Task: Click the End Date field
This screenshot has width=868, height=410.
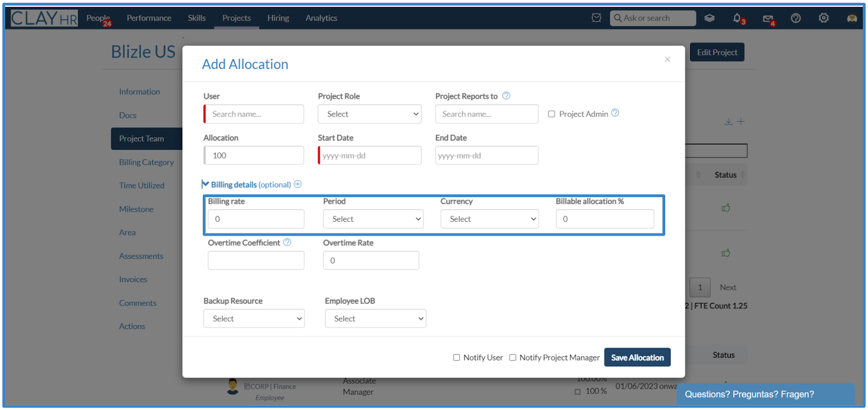Action: pos(487,155)
